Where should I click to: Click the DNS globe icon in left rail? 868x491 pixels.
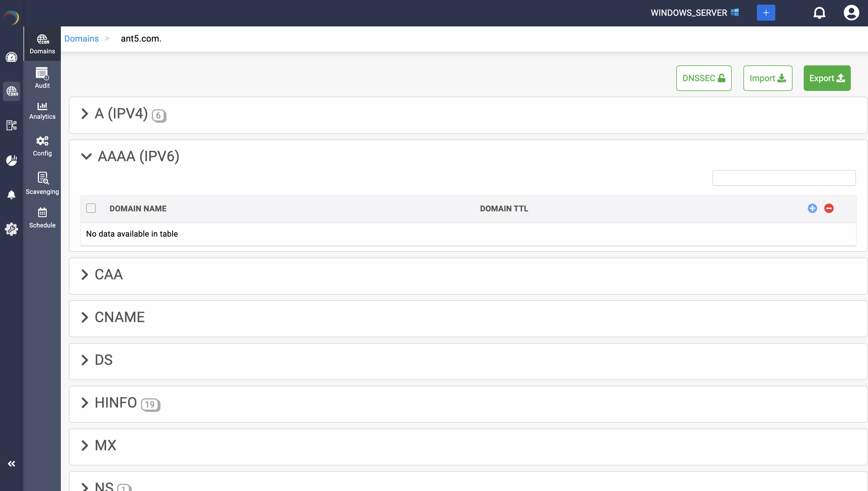[x=11, y=91]
